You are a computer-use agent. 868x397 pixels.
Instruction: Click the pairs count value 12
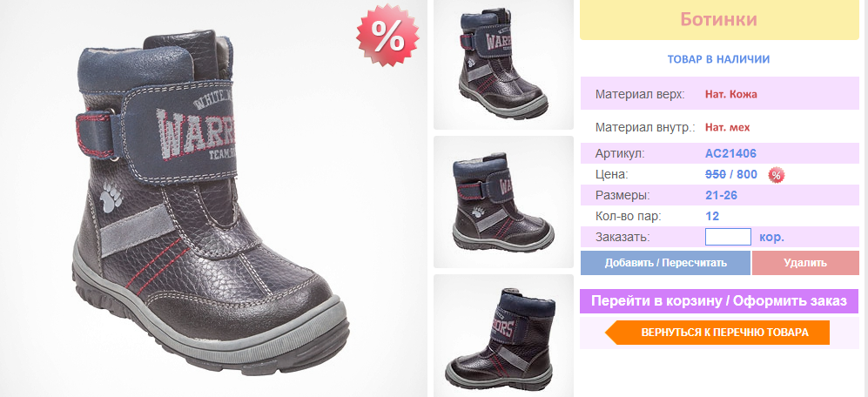[712, 217]
